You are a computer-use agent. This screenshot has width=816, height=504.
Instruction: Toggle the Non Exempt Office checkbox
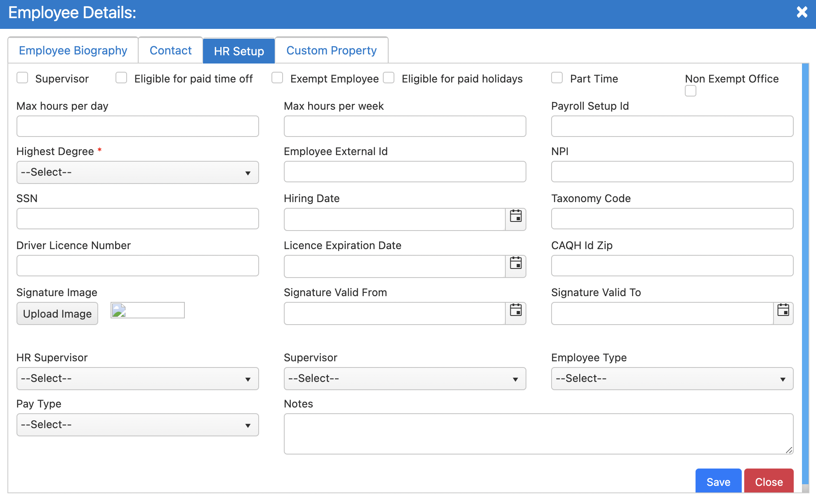(x=691, y=91)
